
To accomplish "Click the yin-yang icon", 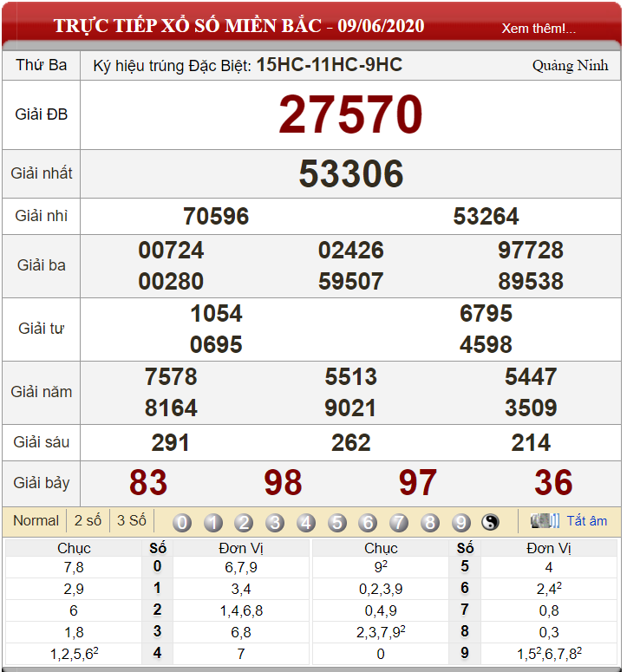I will (x=490, y=522).
